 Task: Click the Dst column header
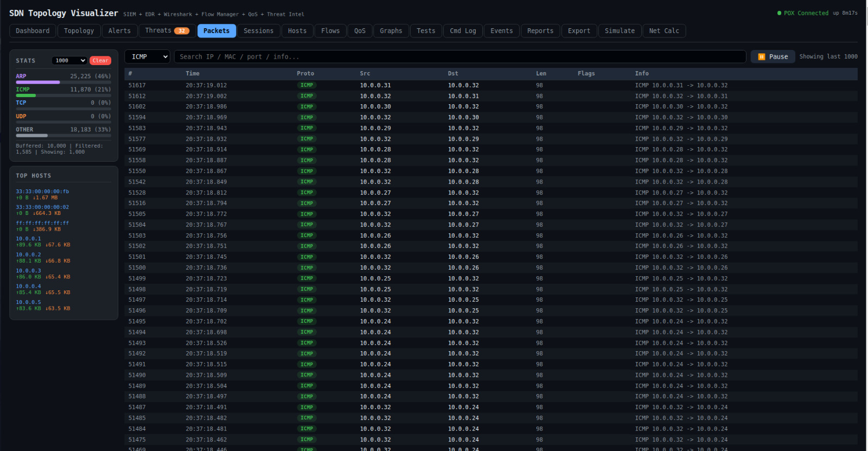click(x=453, y=73)
